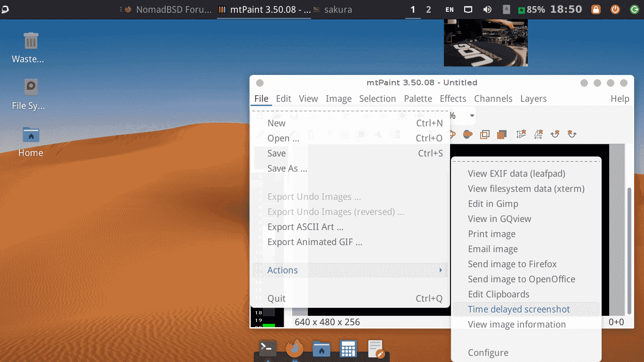644x362 pixels.
Task: Choose Edit in Gimp action
Action: click(x=526, y=204)
